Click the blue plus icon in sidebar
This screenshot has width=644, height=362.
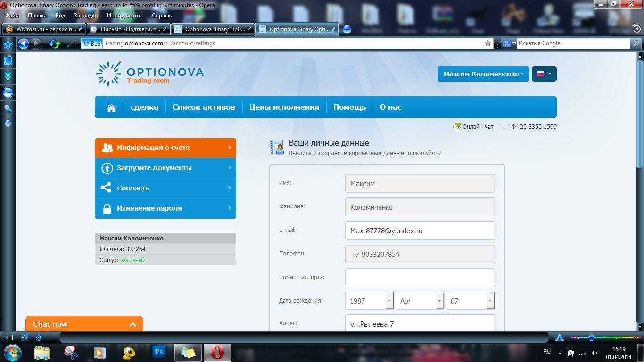[x=8, y=123]
